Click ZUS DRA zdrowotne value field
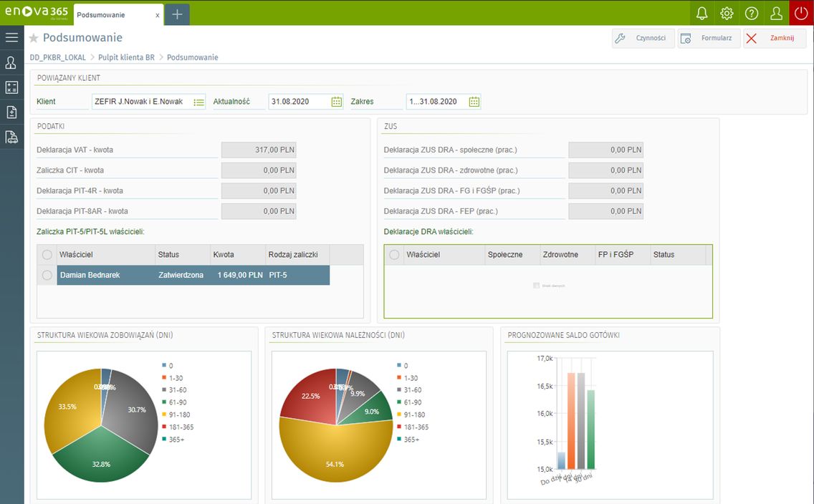Image resolution: width=814 pixels, height=504 pixels. pos(605,170)
